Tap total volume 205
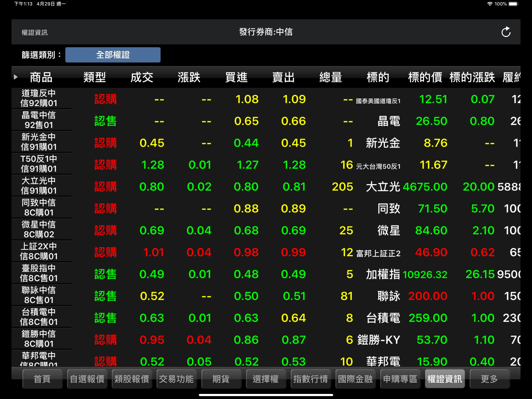The height and width of the screenshot is (399, 532). tap(343, 187)
